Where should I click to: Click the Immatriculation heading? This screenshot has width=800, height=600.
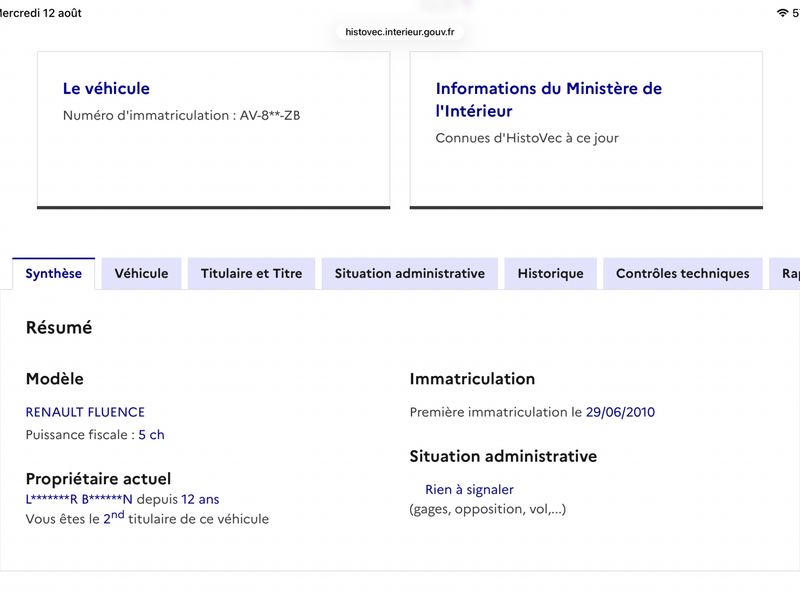point(472,379)
